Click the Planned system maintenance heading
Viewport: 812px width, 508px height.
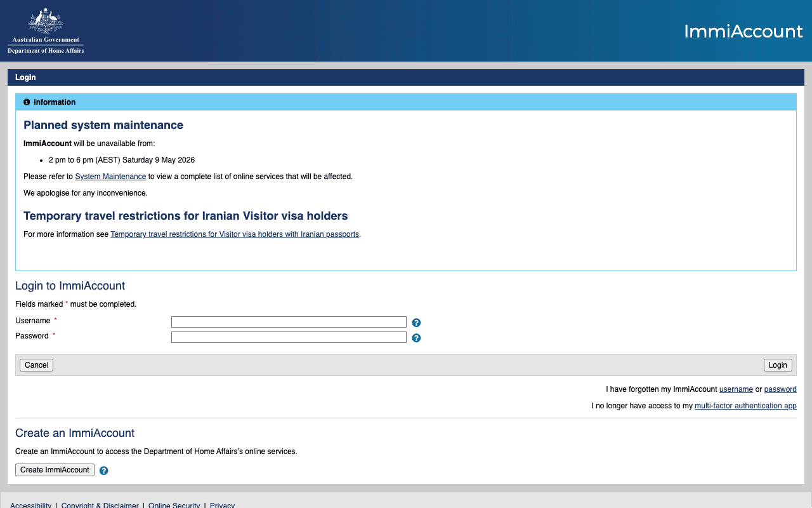(x=103, y=125)
